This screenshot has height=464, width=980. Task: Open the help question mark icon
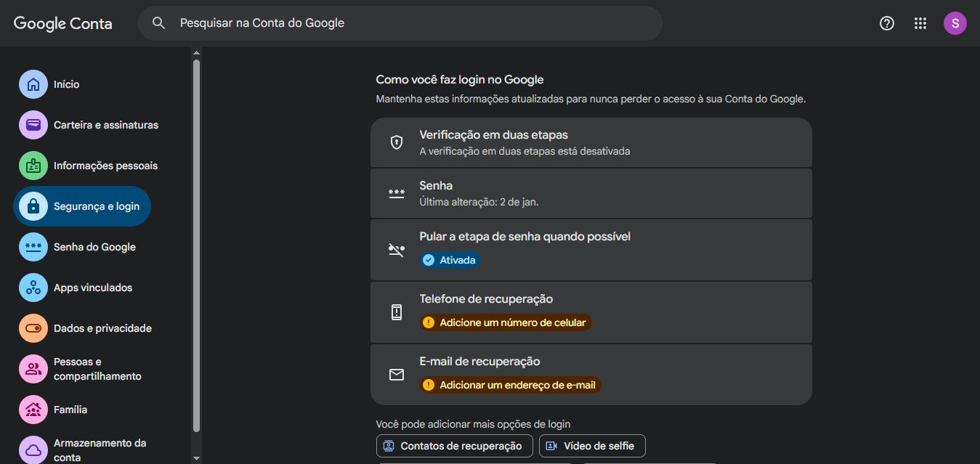886,23
